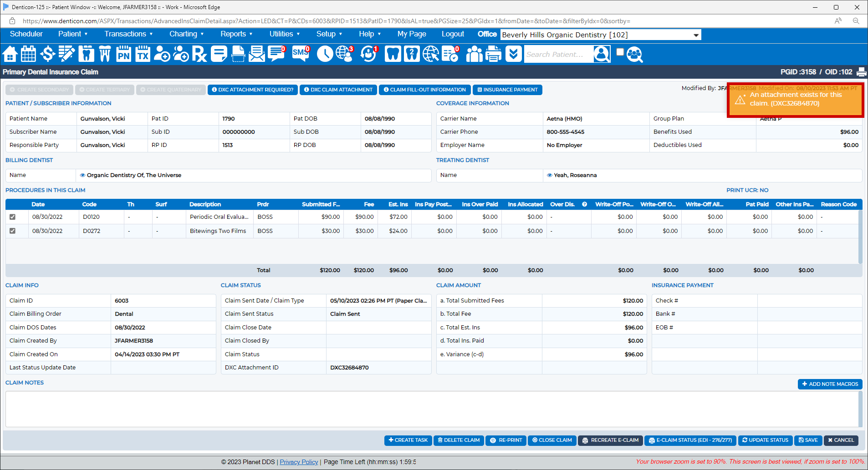Open the notes pencil icon
The image size is (868, 470).
click(x=66, y=54)
